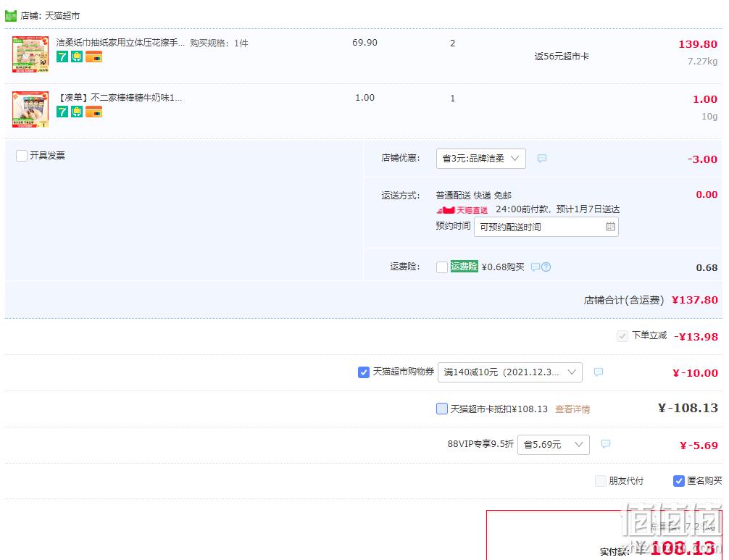The width and height of the screenshot is (729, 560).
Task: Click the yellow guarantee icon on the 不二家 lollipop row
Action: pyautogui.click(x=77, y=112)
